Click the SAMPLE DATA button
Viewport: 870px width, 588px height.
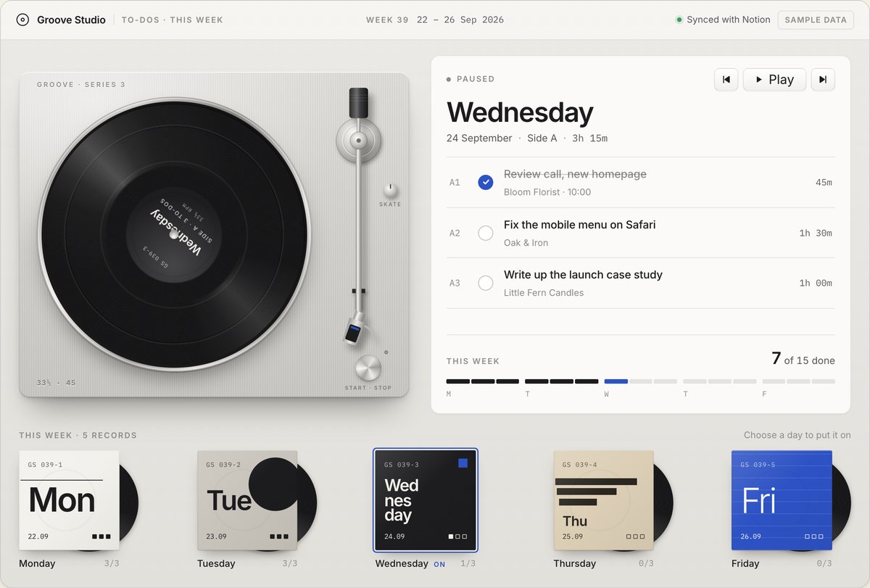coord(816,20)
